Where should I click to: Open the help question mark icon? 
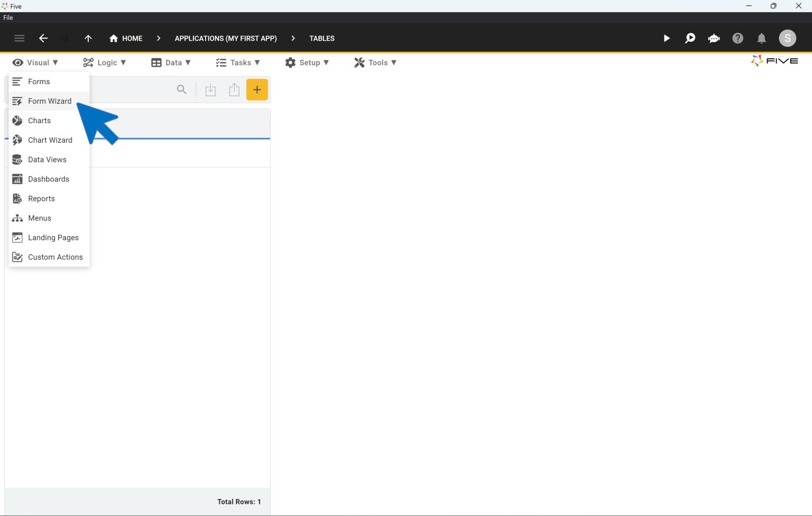point(737,38)
